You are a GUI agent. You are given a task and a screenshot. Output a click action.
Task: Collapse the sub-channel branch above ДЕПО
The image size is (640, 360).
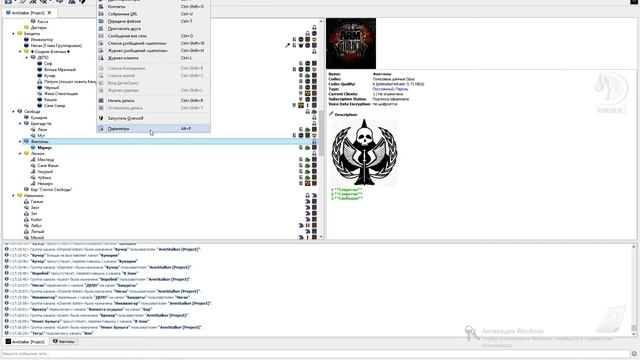click(x=20, y=51)
